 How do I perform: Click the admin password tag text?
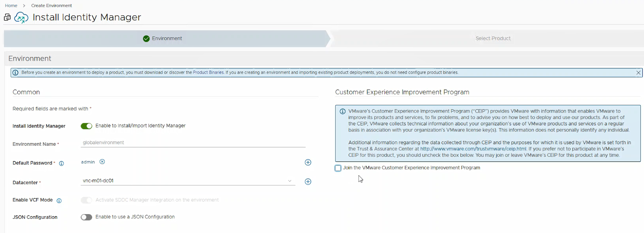(88, 162)
